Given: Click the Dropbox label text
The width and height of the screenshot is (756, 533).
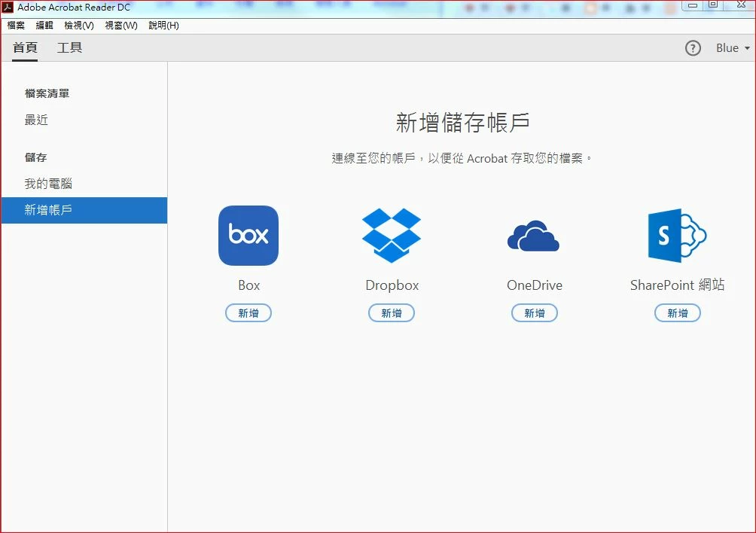Looking at the screenshot, I should point(392,285).
